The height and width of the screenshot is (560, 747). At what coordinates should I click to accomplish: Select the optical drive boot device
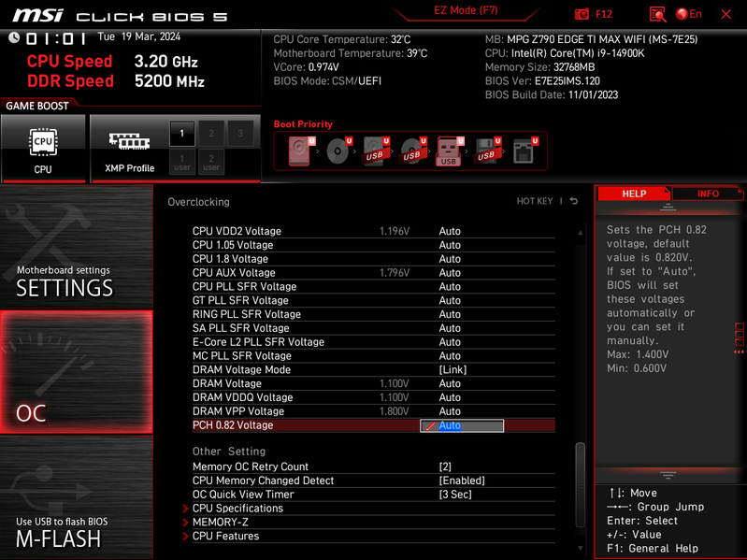coord(338,151)
